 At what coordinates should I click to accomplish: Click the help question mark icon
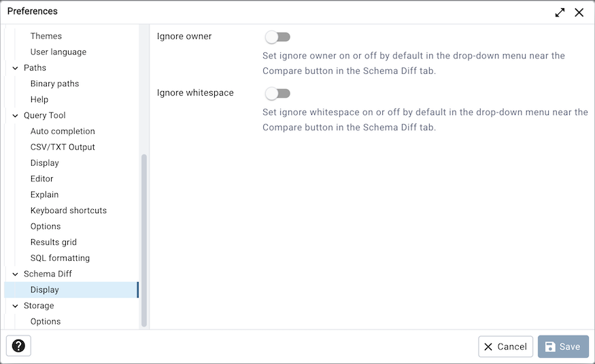coord(18,346)
